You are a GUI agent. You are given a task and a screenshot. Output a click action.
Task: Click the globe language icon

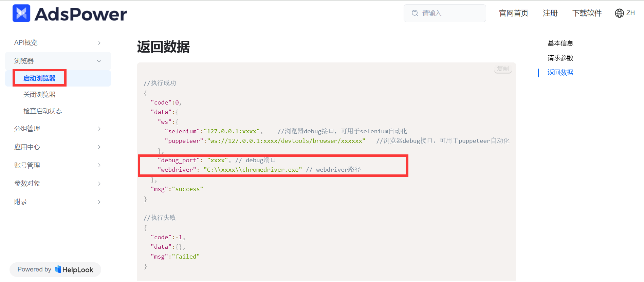[x=619, y=13]
